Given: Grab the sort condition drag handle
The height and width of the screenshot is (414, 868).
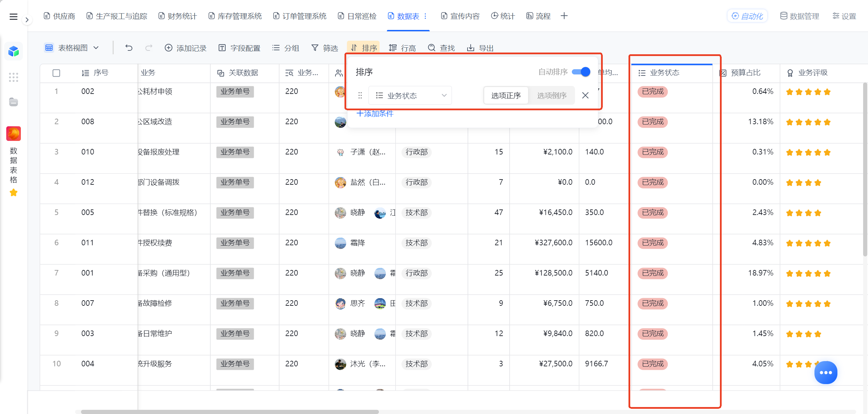Looking at the screenshot, I should 360,95.
